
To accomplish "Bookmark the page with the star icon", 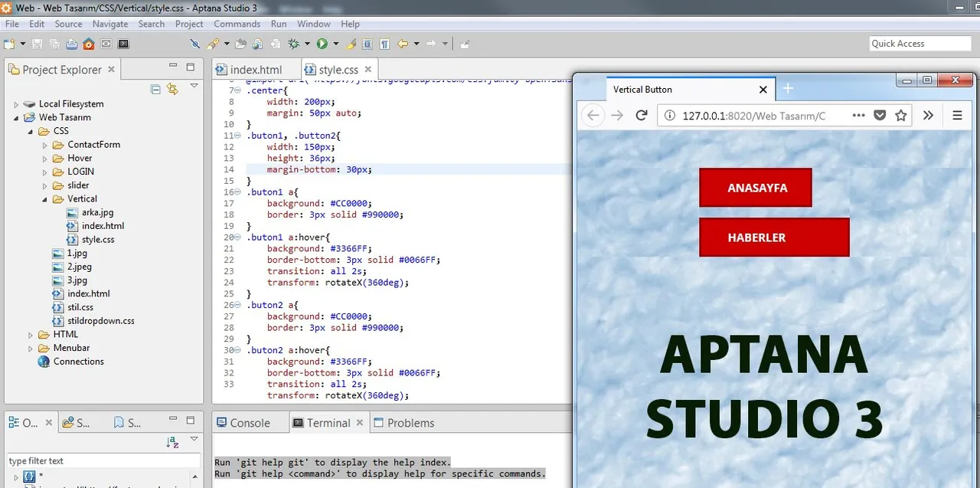I will [901, 116].
